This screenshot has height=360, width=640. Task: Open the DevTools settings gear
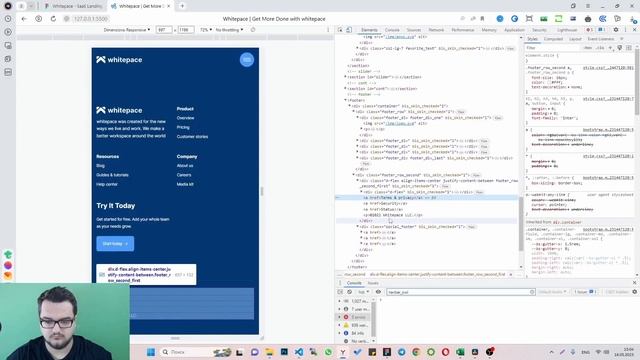coord(616,30)
